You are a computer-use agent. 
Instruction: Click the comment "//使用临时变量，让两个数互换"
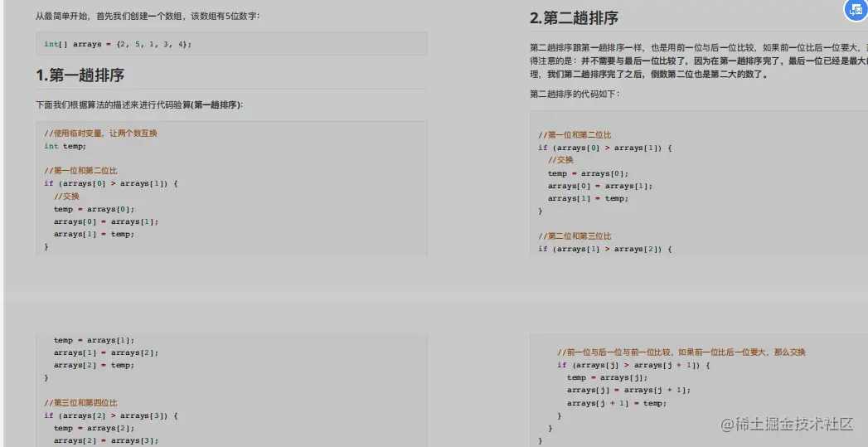coord(101,133)
